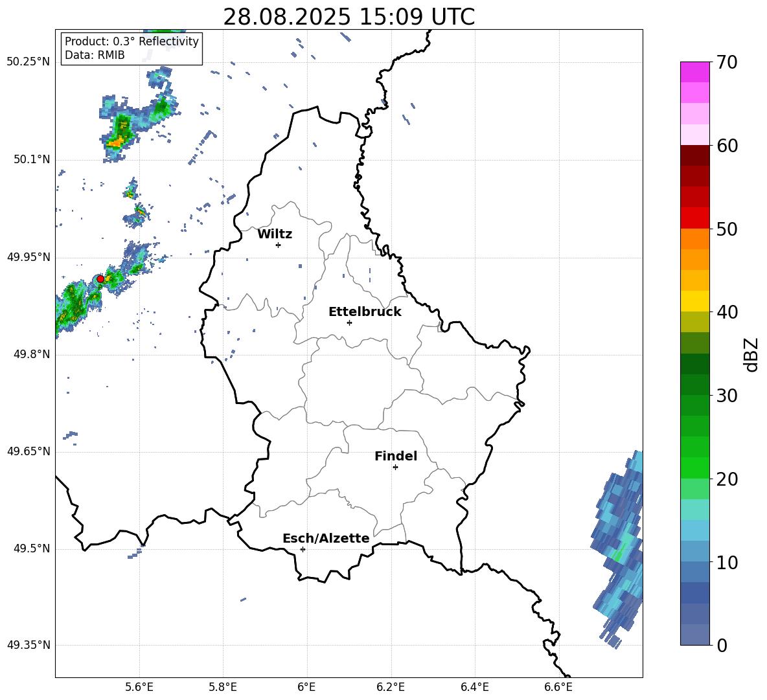Screen dimensions: 767x700
Task: Click the 49.8°N latitude label
Action: tap(32, 354)
